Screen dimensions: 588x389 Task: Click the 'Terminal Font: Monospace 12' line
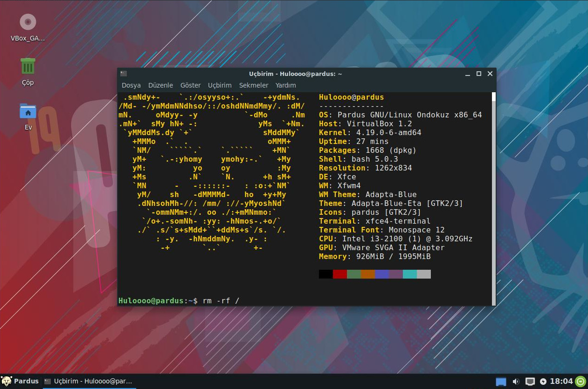point(382,230)
